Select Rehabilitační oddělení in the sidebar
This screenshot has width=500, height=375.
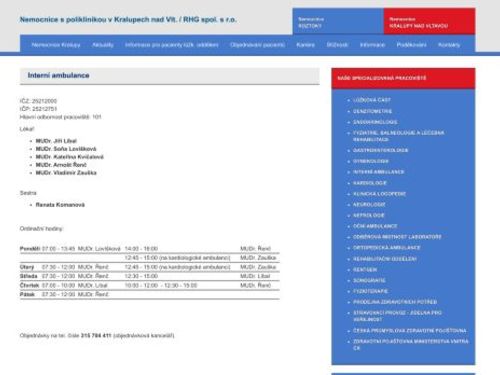coord(385,259)
